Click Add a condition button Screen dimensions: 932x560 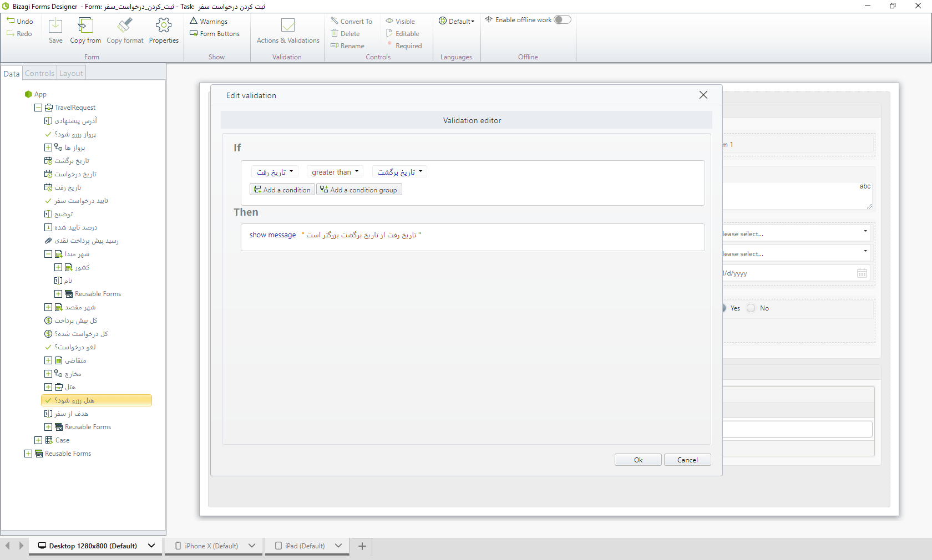tap(282, 190)
